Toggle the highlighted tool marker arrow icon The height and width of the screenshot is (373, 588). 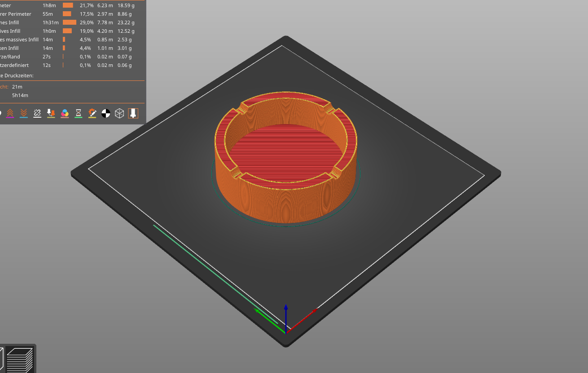point(133,113)
